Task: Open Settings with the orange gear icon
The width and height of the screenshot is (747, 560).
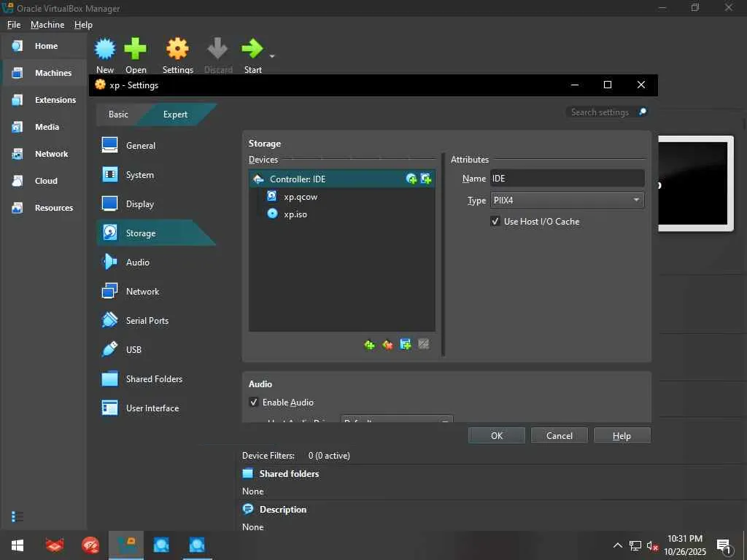Action: tap(177, 49)
